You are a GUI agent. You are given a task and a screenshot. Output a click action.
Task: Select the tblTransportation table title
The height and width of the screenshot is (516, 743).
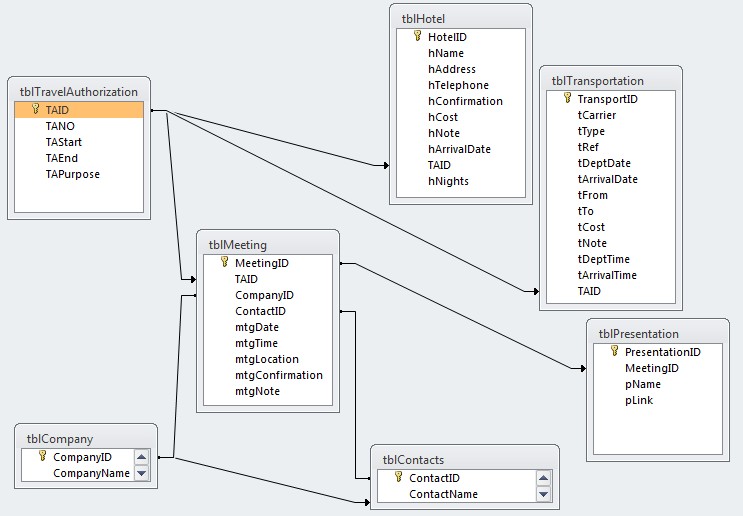tap(598, 81)
